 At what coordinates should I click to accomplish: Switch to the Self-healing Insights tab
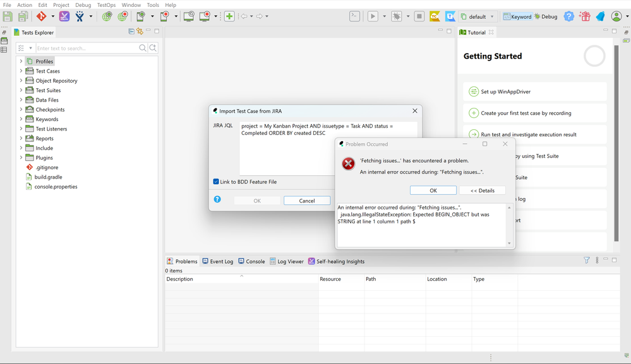pyautogui.click(x=337, y=261)
